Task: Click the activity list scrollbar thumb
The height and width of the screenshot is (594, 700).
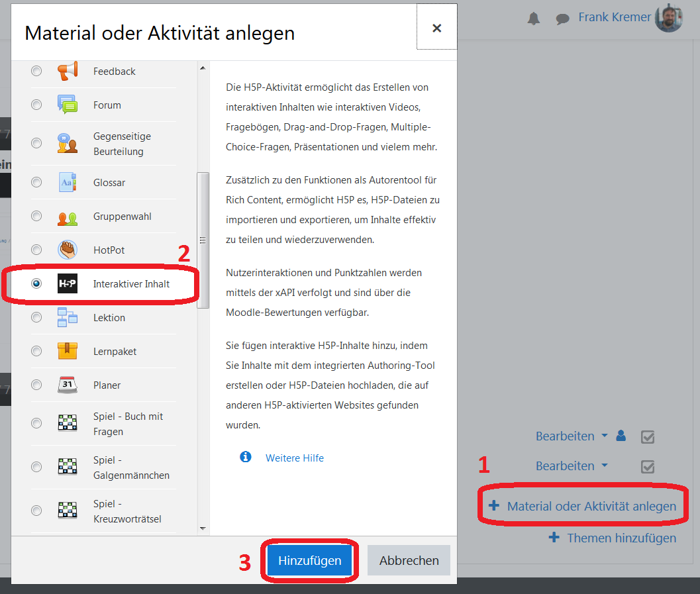Action: coord(203,240)
